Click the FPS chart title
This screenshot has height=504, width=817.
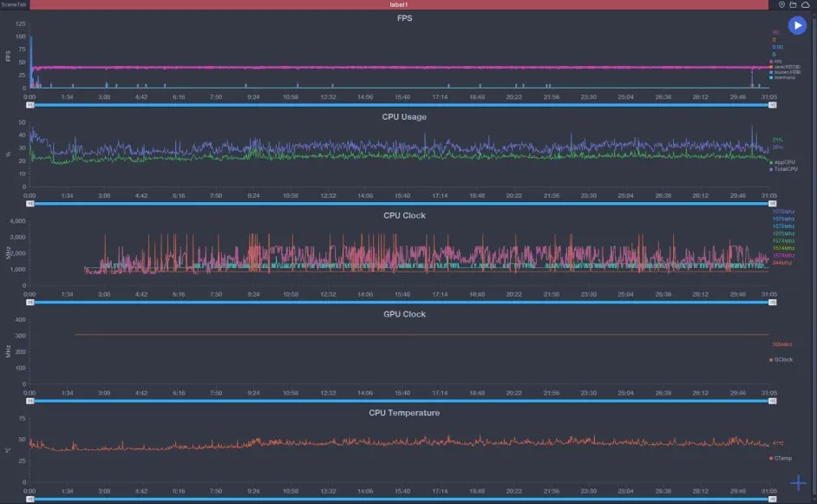coord(404,18)
